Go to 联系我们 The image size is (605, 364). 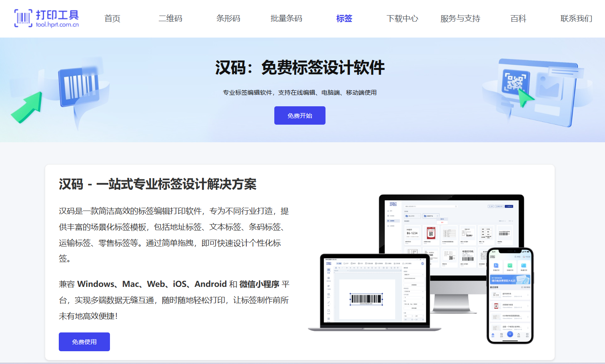(576, 18)
